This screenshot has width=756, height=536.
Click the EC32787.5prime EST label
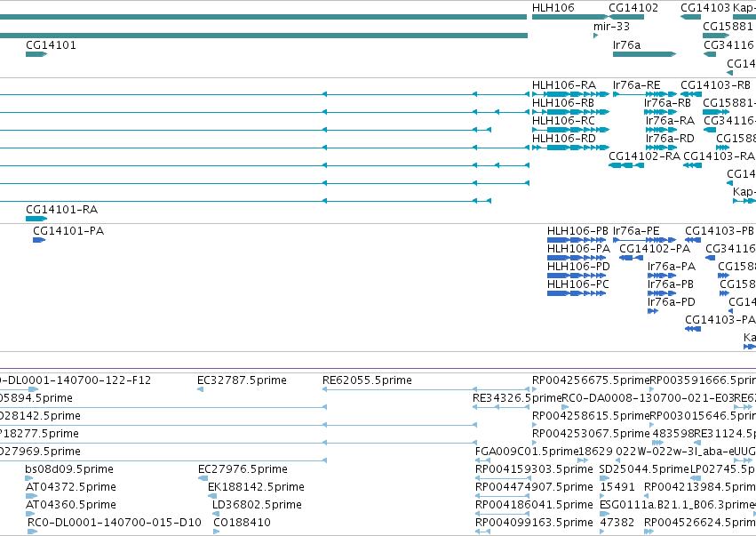[242, 380]
